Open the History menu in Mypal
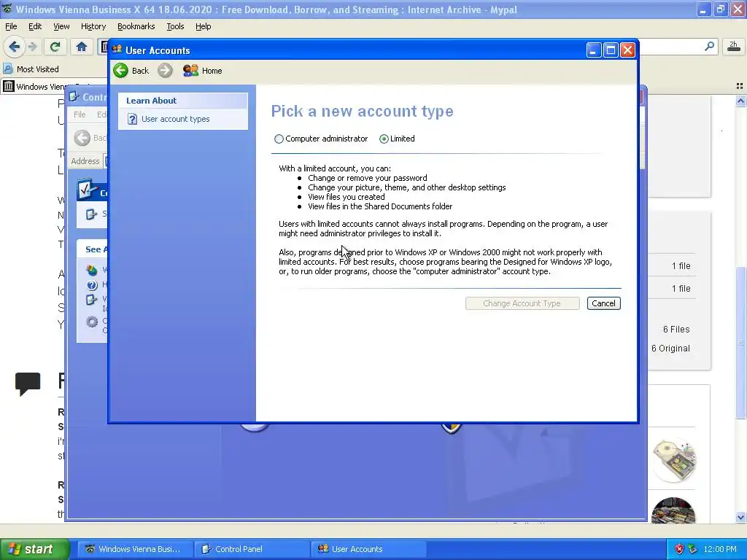 (93, 26)
